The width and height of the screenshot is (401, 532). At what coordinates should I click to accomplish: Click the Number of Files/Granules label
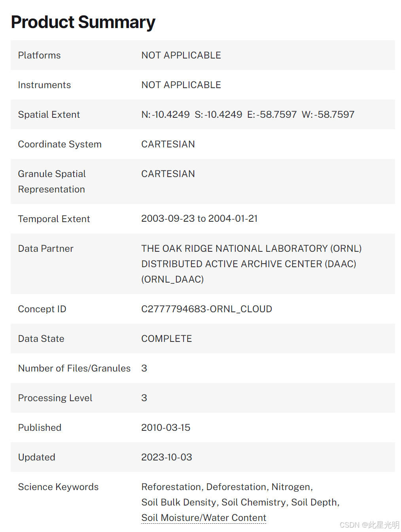74,368
